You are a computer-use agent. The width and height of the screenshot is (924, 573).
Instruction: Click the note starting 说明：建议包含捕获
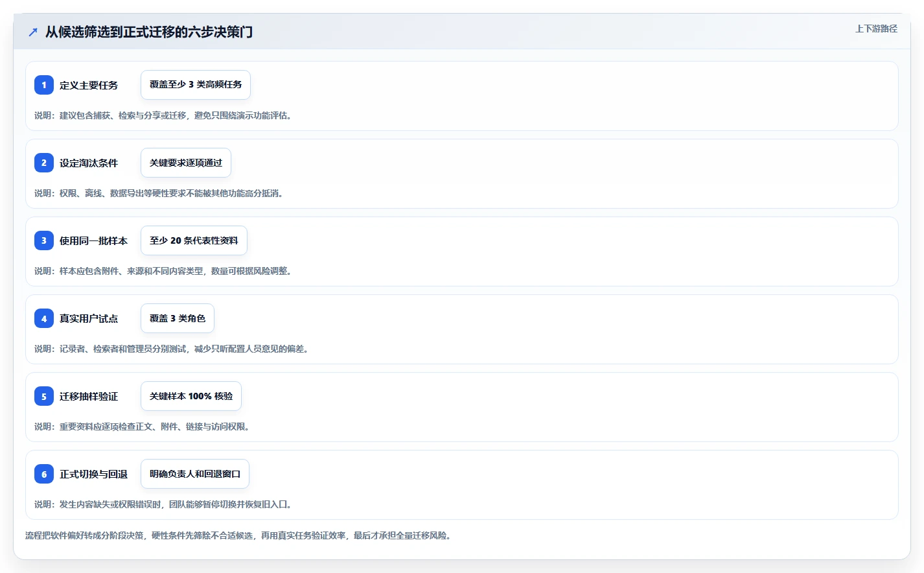(163, 115)
